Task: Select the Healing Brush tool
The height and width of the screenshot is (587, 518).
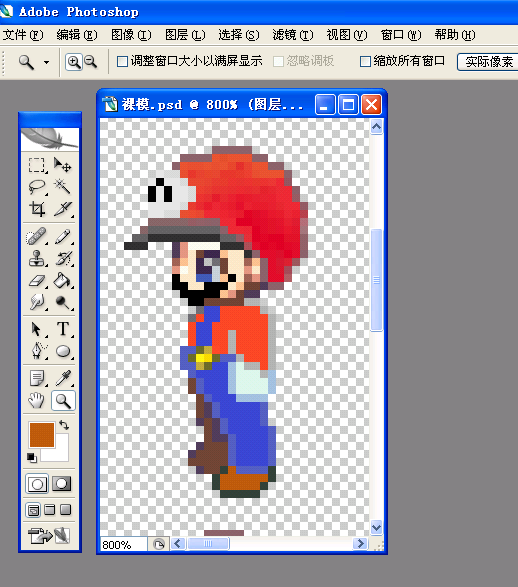Action: pos(37,236)
